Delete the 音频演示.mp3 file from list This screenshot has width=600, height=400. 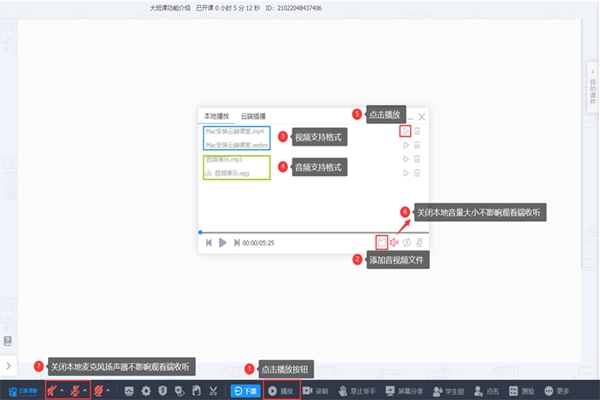(x=418, y=159)
